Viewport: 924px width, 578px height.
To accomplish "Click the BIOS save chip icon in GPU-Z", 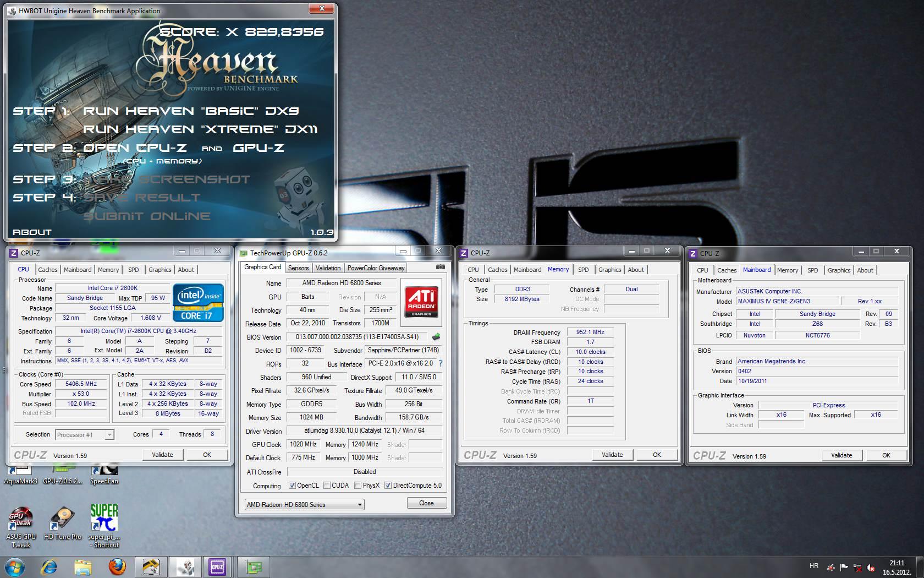I will [436, 336].
